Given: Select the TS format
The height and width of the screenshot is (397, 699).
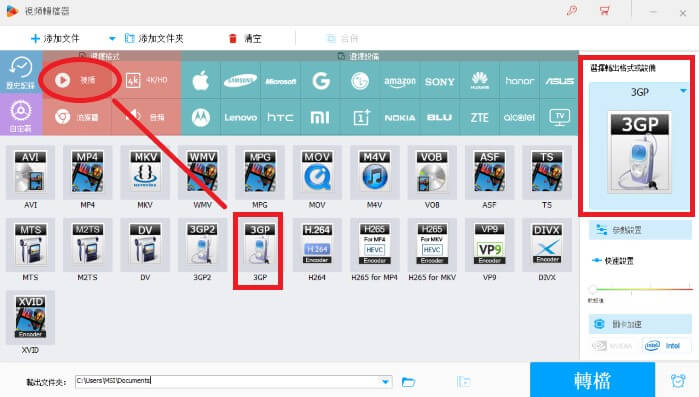Looking at the screenshot, I should (x=547, y=172).
